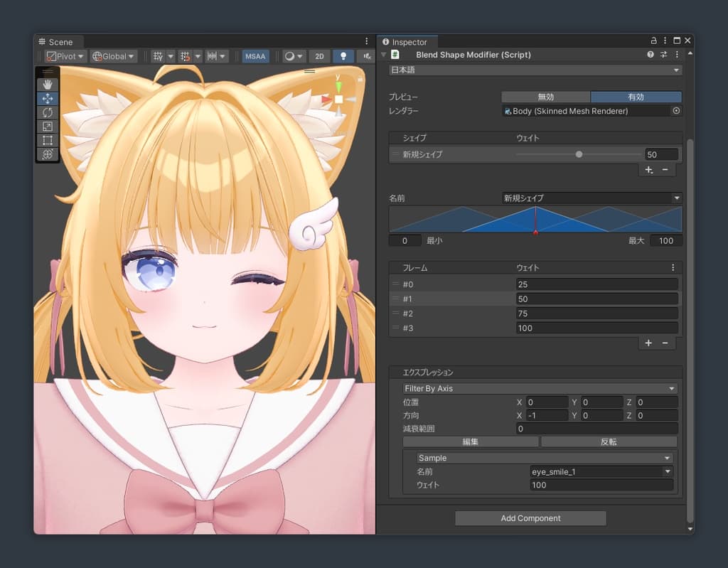Open the component presets icon

tap(664, 55)
